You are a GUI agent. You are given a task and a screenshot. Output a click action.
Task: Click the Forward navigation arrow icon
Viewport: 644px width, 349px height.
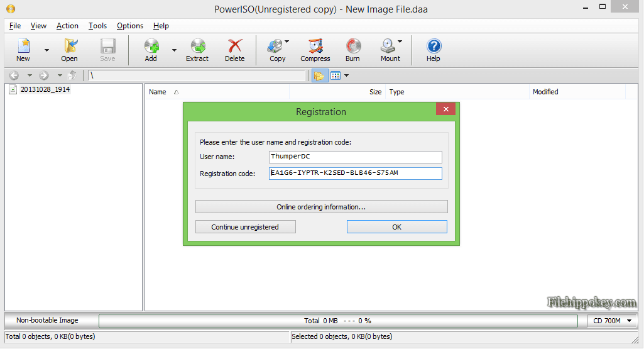coord(44,75)
